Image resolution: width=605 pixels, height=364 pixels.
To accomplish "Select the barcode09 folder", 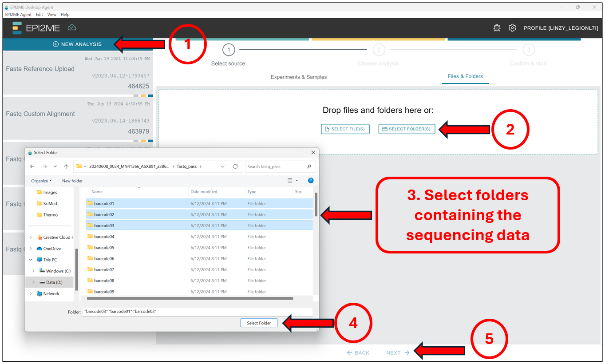I will tap(199, 292).
